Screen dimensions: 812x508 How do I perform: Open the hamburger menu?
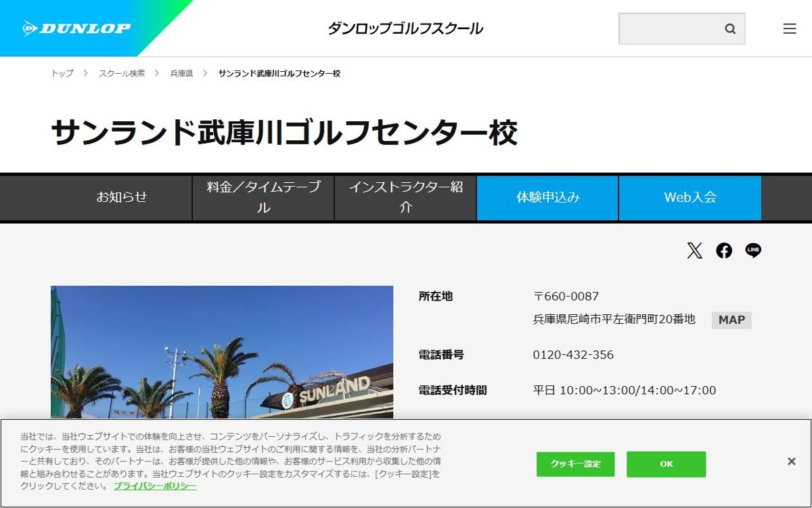coord(790,28)
